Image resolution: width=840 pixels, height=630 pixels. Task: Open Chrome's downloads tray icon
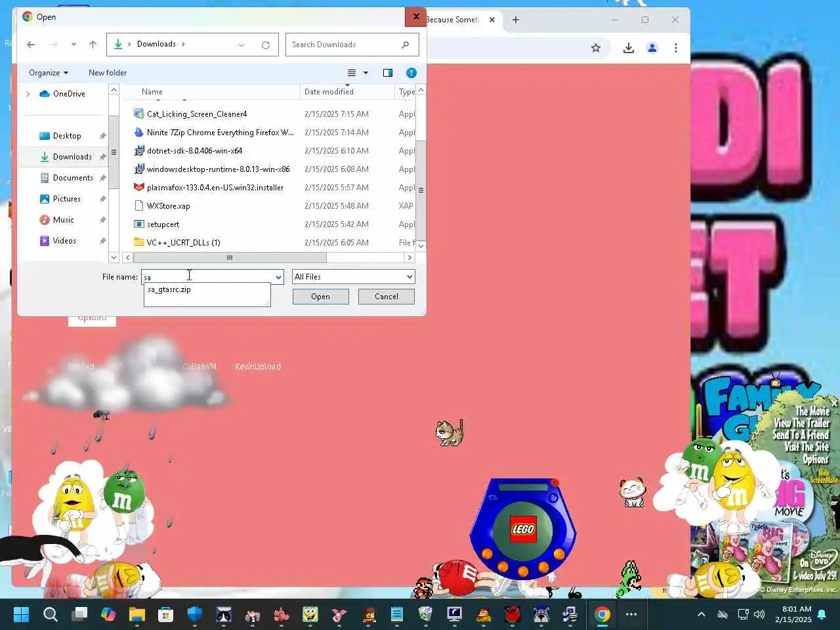point(629,48)
